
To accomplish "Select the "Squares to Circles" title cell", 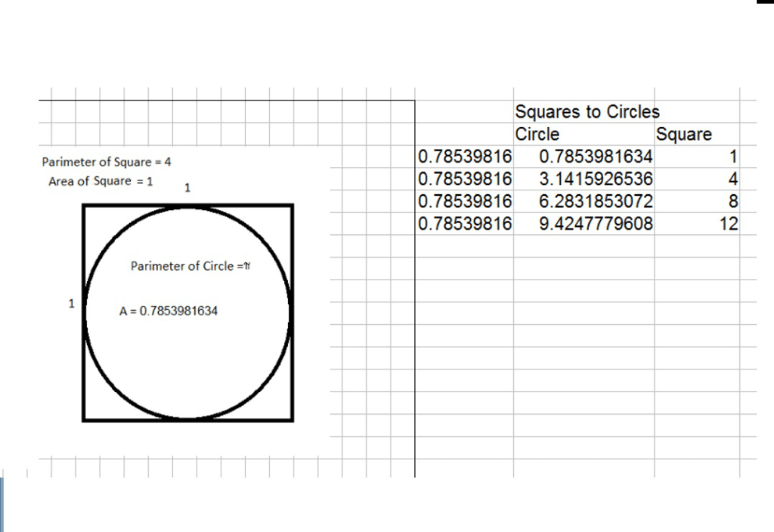I will (587, 112).
